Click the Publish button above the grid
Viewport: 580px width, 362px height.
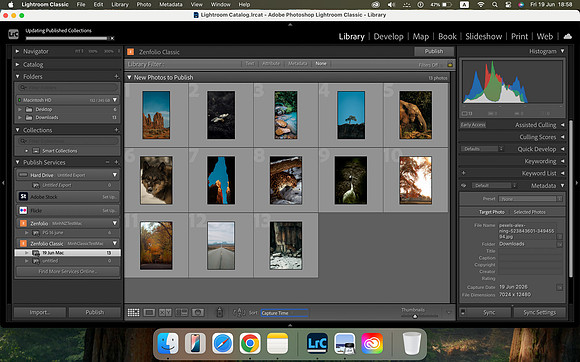point(434,51)
